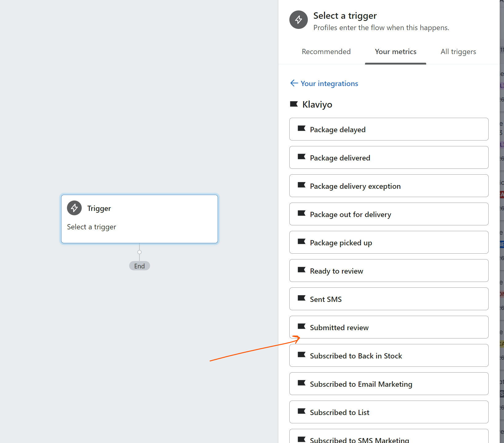Click the back arrow beside Your integrations
The height and width of the screenshot is (443, 504).
pos(294,83)
